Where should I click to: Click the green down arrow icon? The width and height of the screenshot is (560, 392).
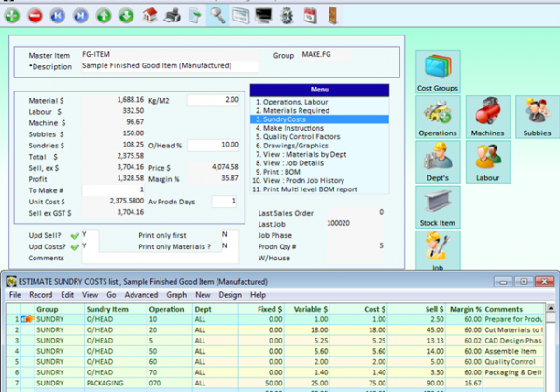click(126, 16)
